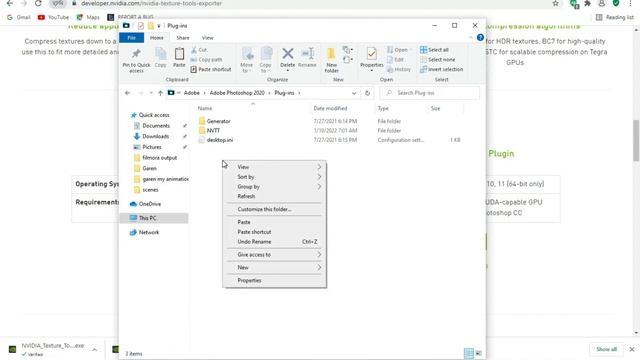The image size is (640, 360).
Task: Expand Group by context menu submenu
Action: [x=274, y=187]
